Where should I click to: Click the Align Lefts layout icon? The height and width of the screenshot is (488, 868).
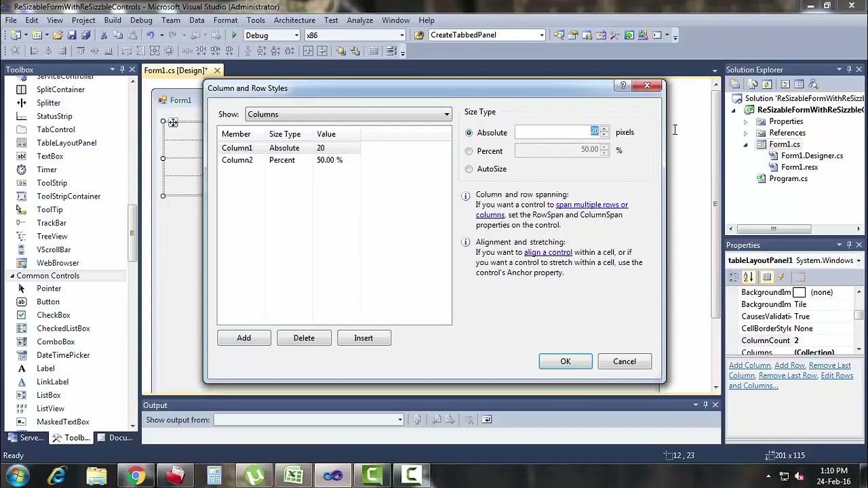[x=34, y=51]
